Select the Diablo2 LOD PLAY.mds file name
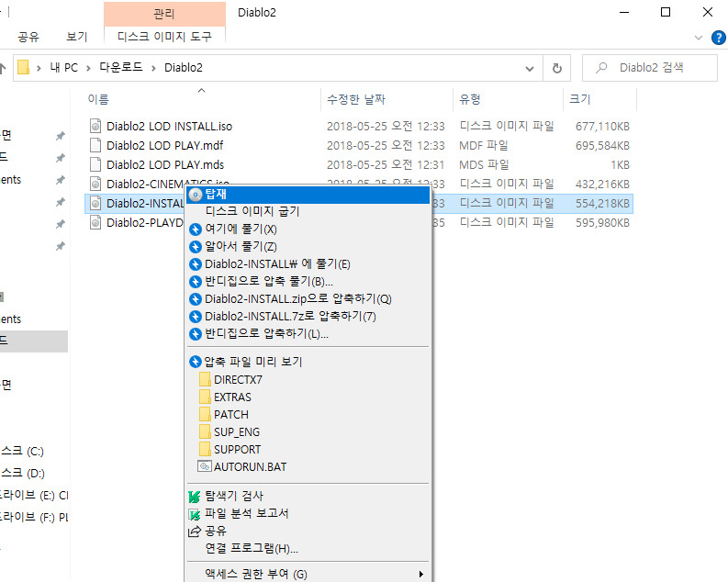This screenshot has height=582, width=728. click(165, 164)
